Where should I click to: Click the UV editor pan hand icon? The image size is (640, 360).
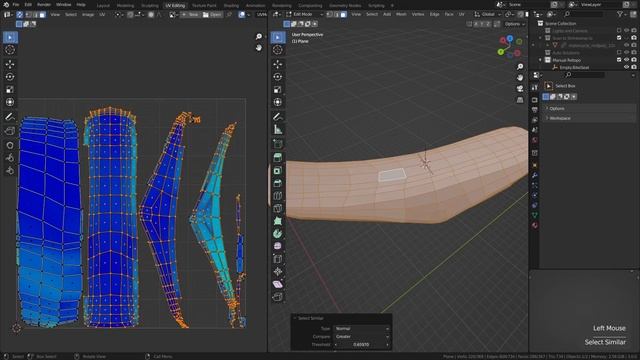[x=259, y=48]
